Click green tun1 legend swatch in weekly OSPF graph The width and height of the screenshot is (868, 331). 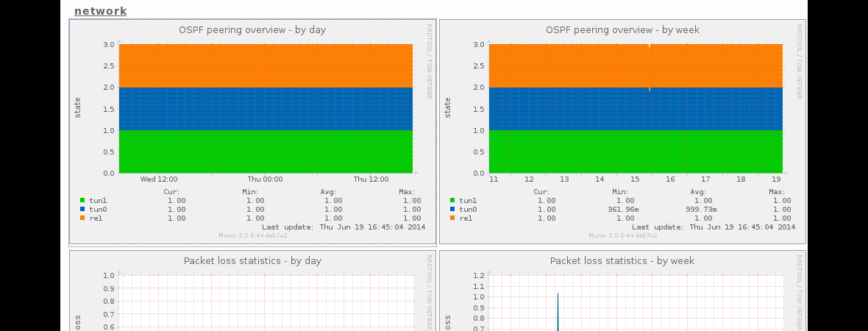click(x=452, y=200)
